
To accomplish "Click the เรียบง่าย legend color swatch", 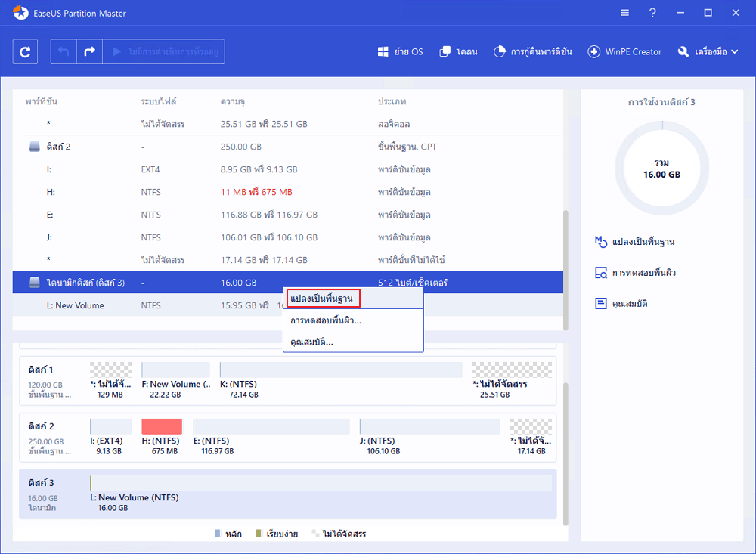I will 259,534.
